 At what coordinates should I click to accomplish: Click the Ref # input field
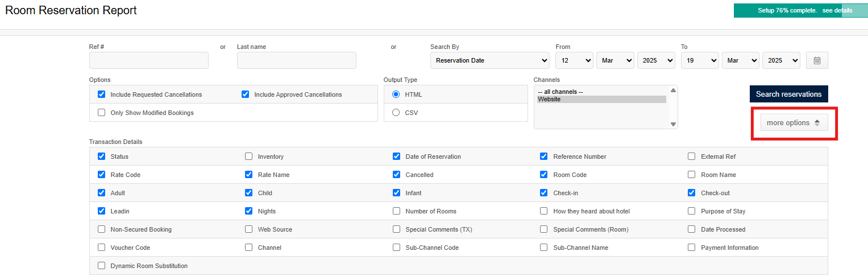(149, 60)
